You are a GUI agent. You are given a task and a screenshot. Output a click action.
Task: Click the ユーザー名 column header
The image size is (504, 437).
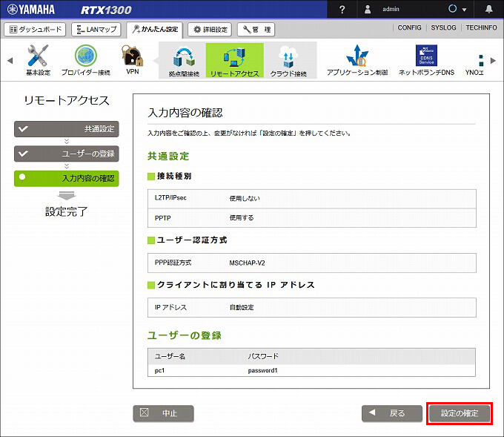(170, 356)
